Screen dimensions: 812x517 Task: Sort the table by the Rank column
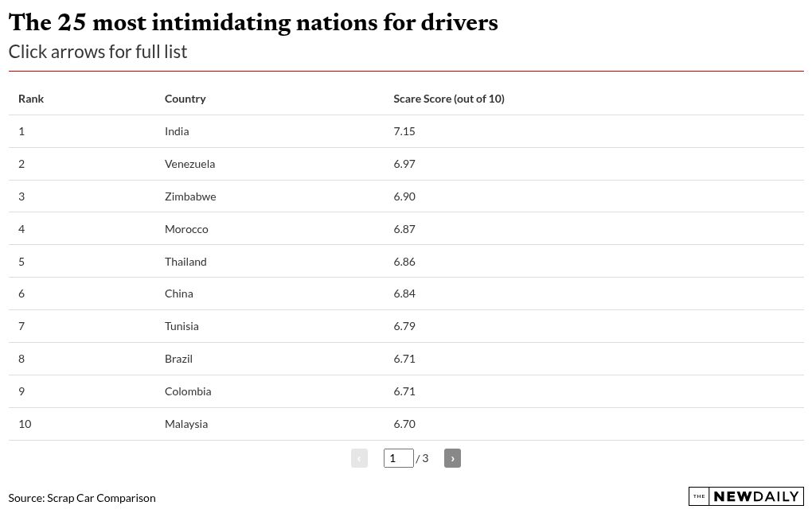pos(31,98)
